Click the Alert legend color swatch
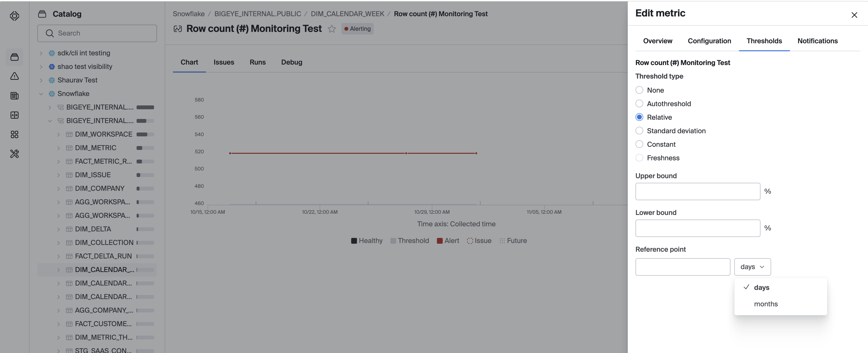The width and height of the screenshot is (868, 353). tap(439, 241)
